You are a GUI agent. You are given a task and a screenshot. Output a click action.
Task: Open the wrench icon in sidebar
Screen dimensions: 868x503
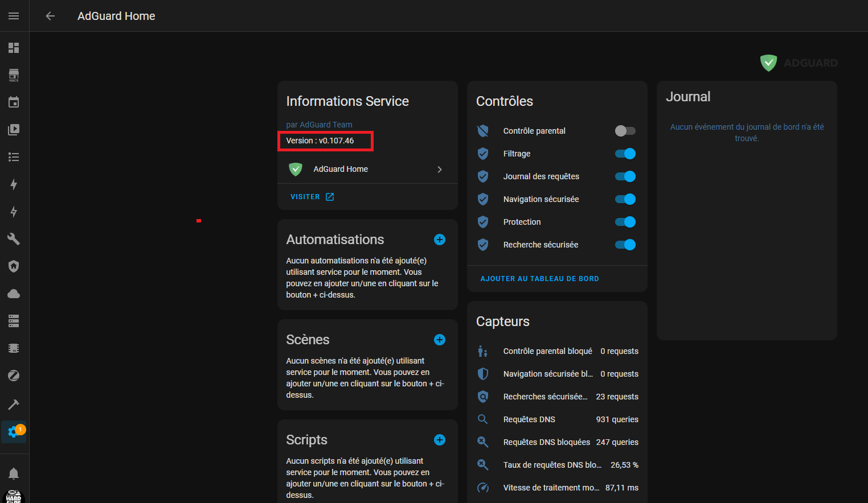(x=14, y=239)
